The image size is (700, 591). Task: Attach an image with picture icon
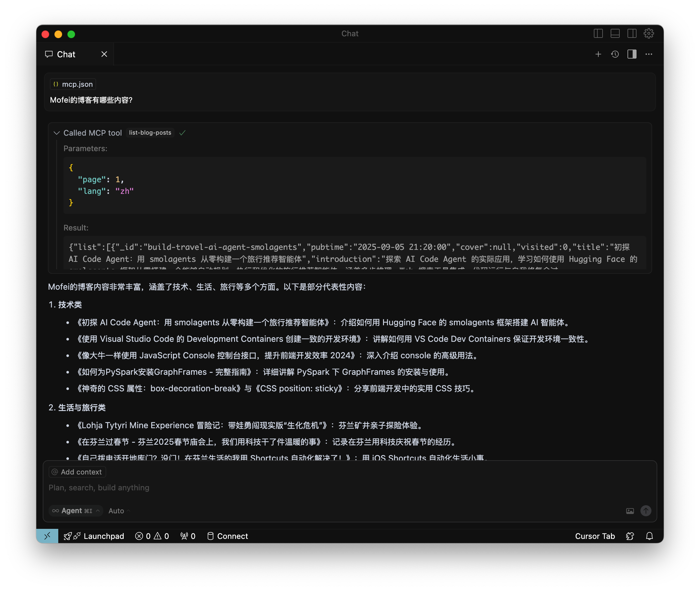tap(630, 511)
